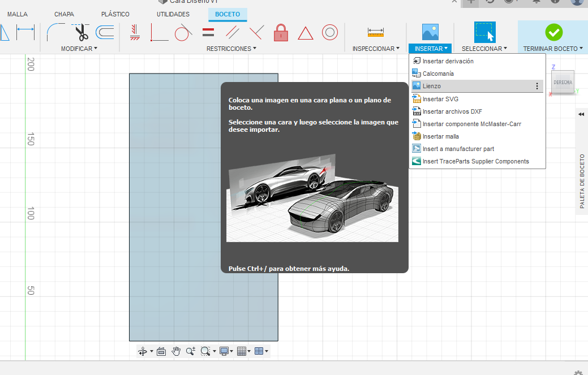
Task: Switch to the UTILIDADES tab
Action: 173,14
